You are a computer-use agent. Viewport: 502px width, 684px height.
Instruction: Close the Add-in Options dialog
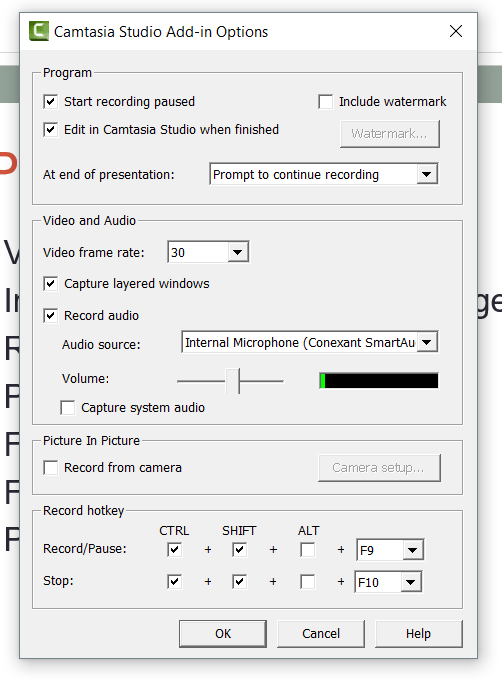[456, 31]
